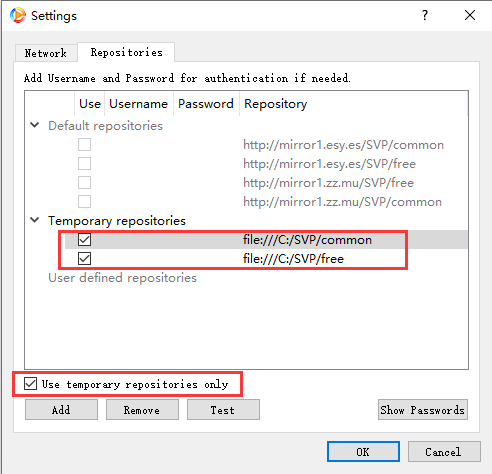The height and width of the screenshot is (474, 492).
Task: Close the Settings dialog
Action: (x=470, y=15)
